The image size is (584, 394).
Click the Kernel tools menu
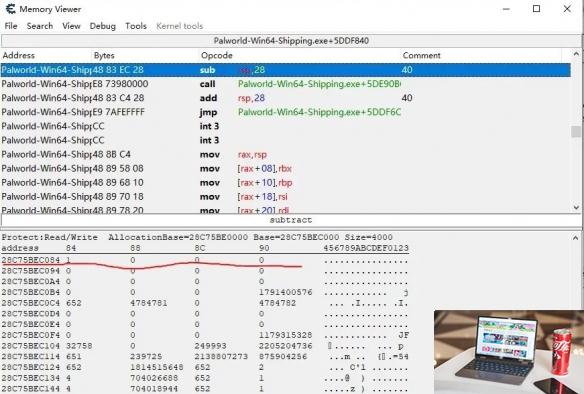point(180,26)
